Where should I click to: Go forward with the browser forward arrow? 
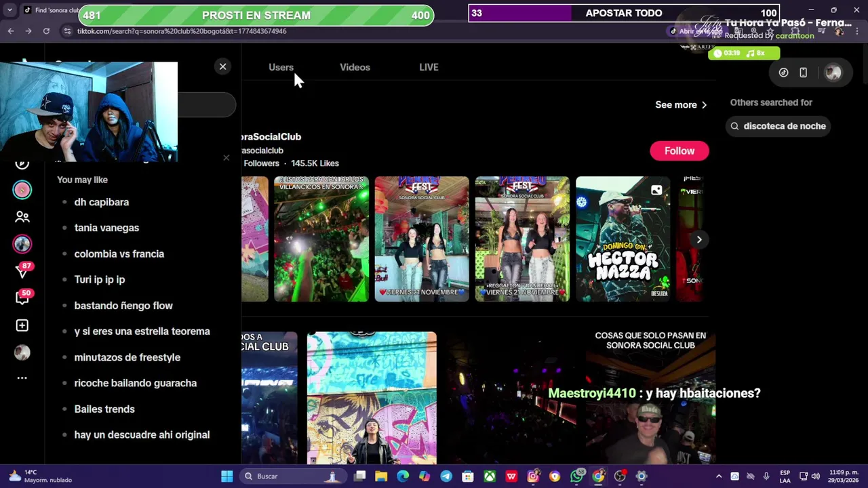(28, 31)
